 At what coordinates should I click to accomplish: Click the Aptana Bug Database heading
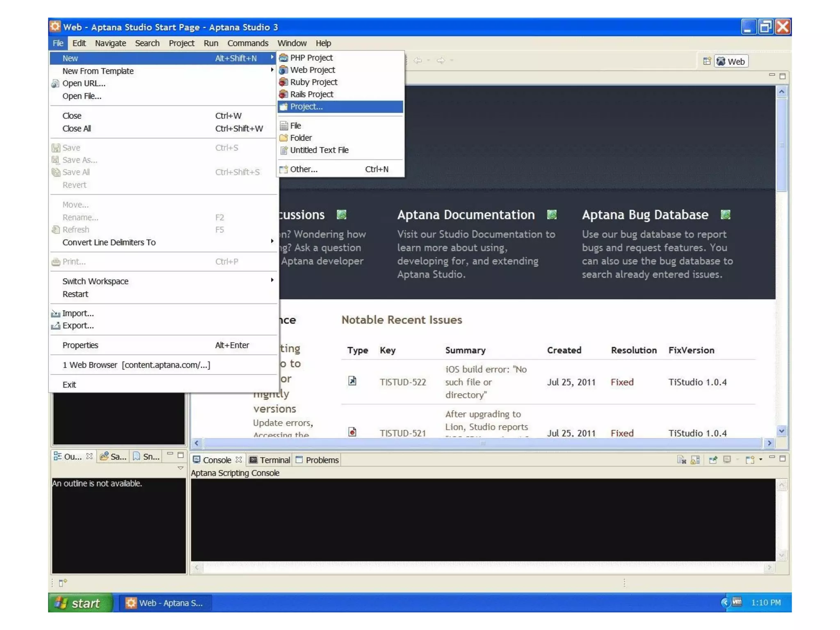645,215
